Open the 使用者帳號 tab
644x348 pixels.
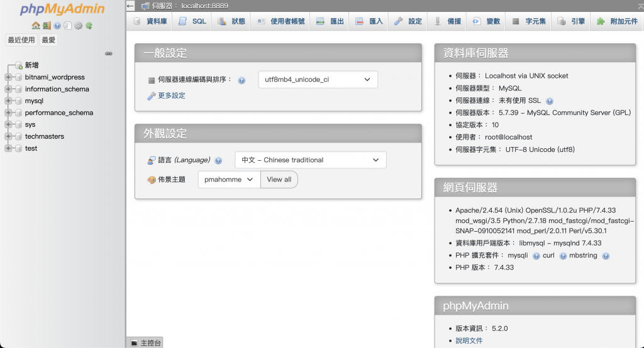(280, 21)
